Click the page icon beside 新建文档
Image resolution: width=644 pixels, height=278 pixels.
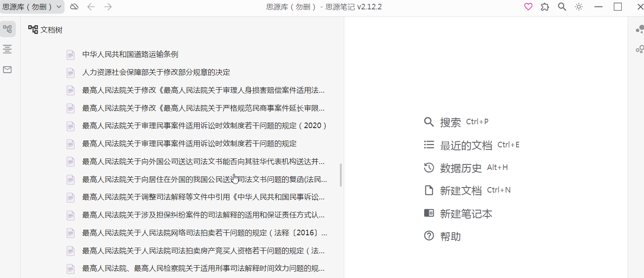429,190
